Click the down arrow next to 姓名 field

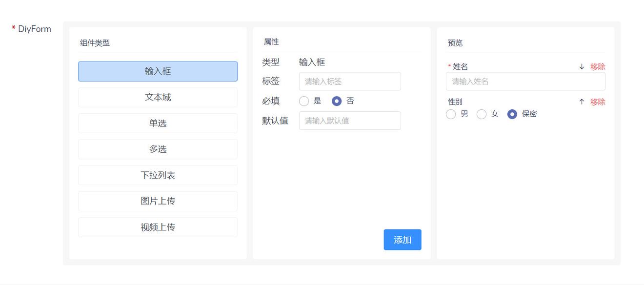581,66
